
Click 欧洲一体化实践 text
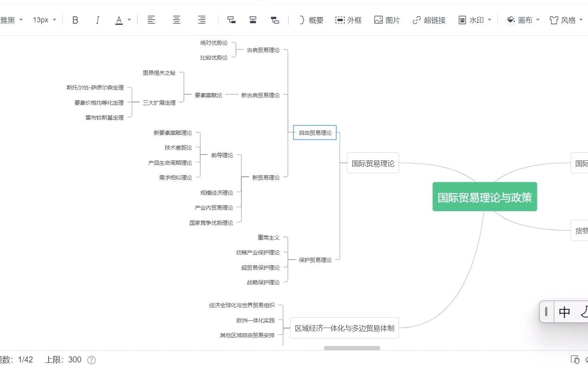tap(255, 320)
